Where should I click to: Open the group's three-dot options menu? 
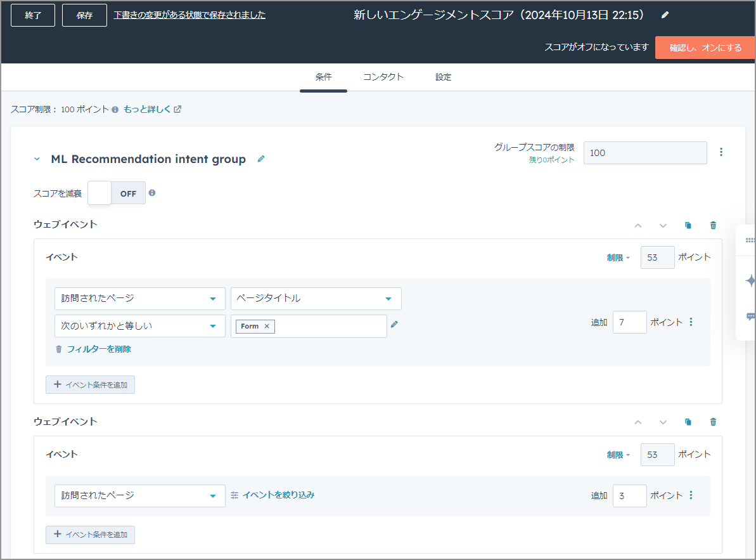[x=721, y=152]
